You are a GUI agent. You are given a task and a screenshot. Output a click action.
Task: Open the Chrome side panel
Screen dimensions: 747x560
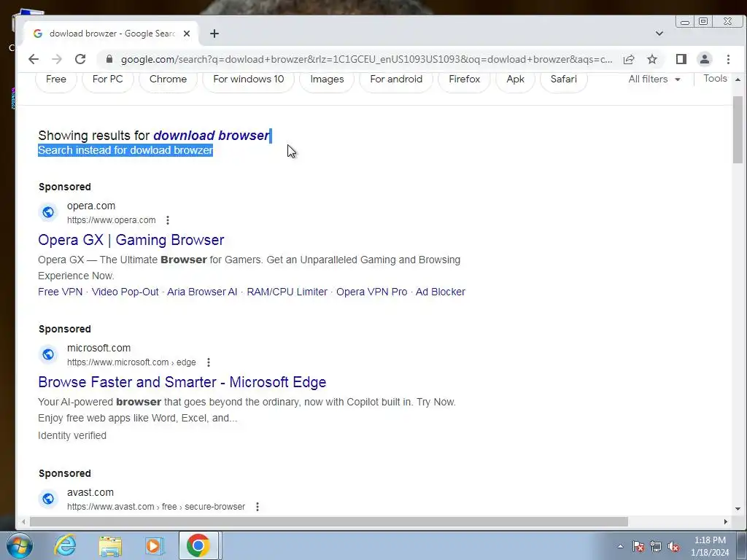click(681, 59)
